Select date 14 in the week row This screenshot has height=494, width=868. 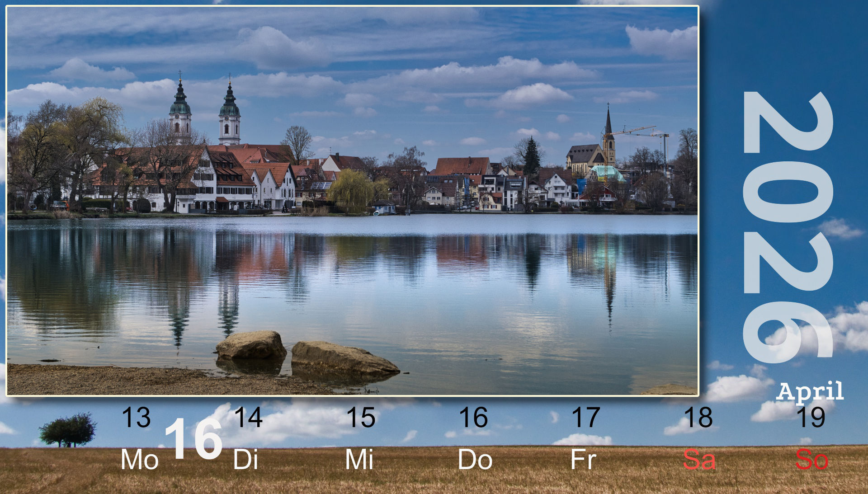[x=248, y=417]
